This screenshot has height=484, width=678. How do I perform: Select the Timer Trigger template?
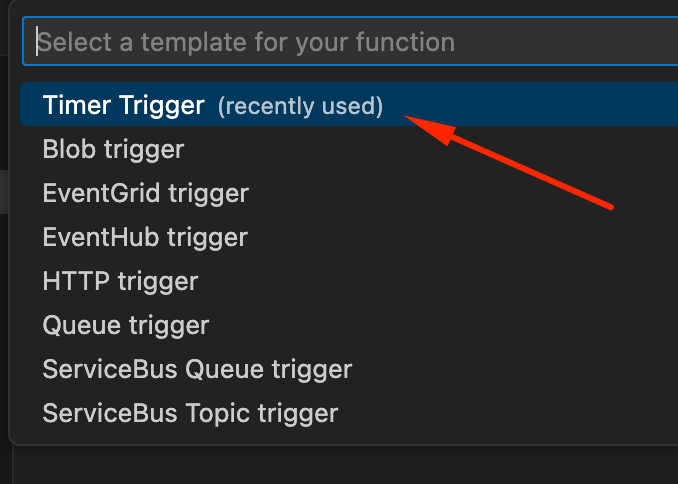(349, 104)
